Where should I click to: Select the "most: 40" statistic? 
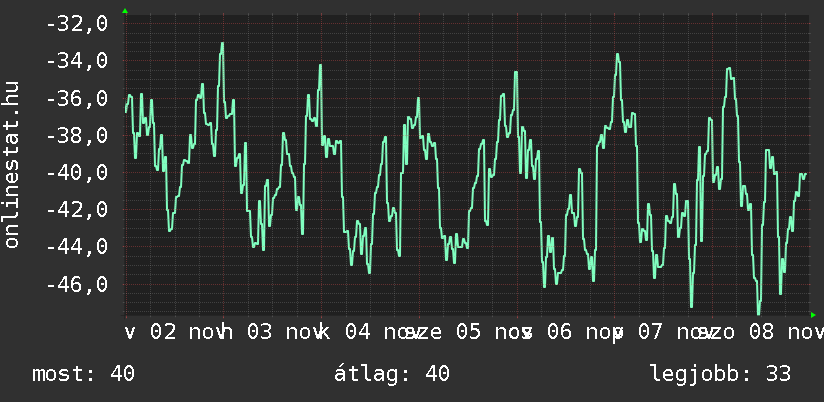coord(83,374)
